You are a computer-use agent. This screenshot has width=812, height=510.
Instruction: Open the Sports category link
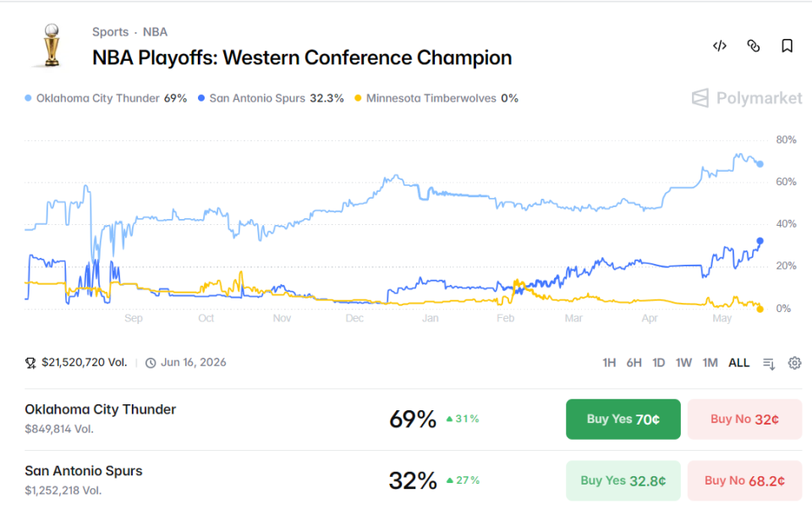(x=110, y=32)
